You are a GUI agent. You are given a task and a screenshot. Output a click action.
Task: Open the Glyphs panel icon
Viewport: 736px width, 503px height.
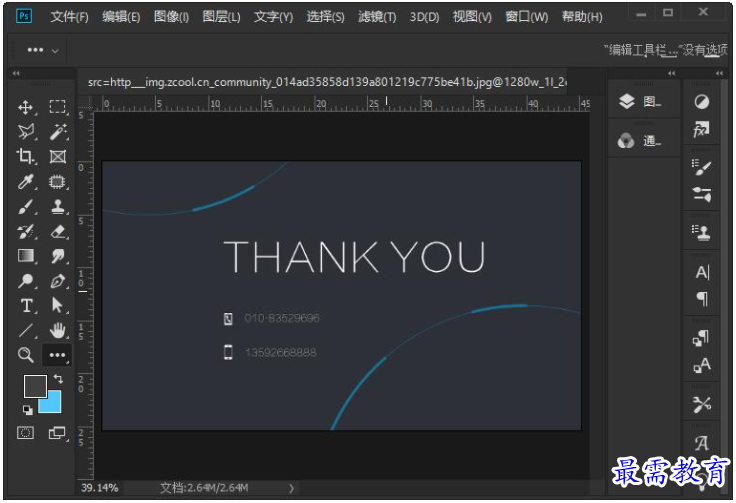tap(702, 442)
